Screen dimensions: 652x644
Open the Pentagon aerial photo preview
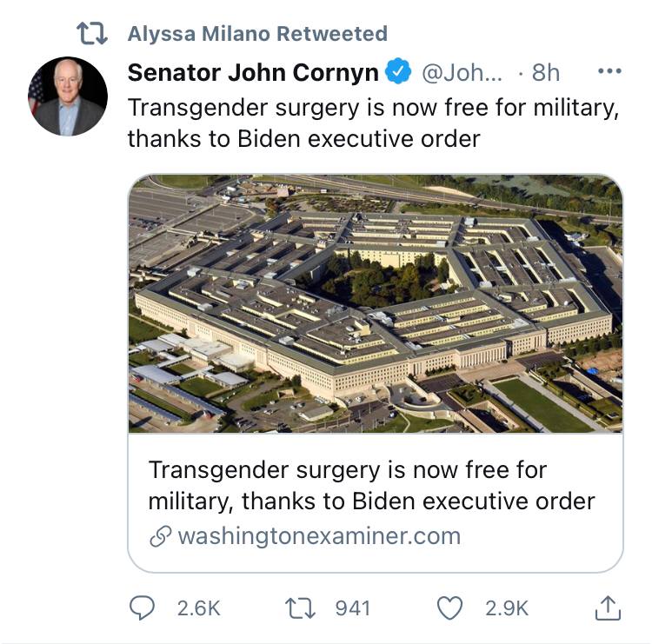tap(376, 303)
